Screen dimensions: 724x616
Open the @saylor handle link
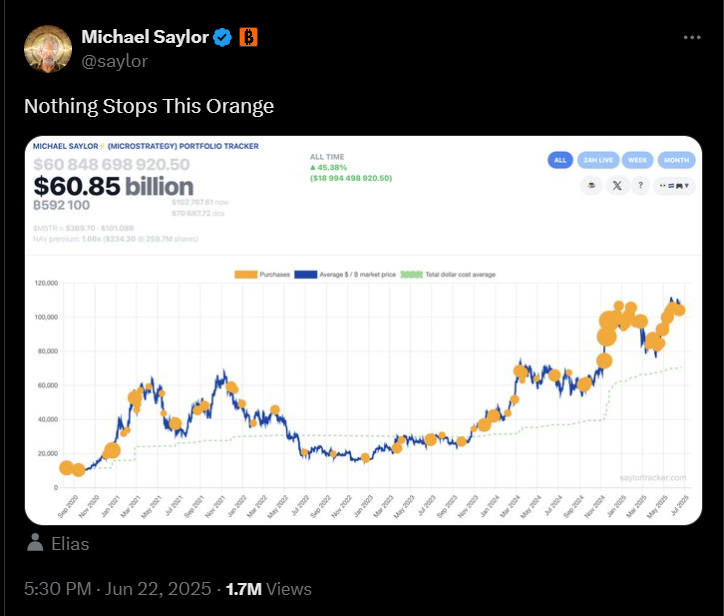pos(115,61)
